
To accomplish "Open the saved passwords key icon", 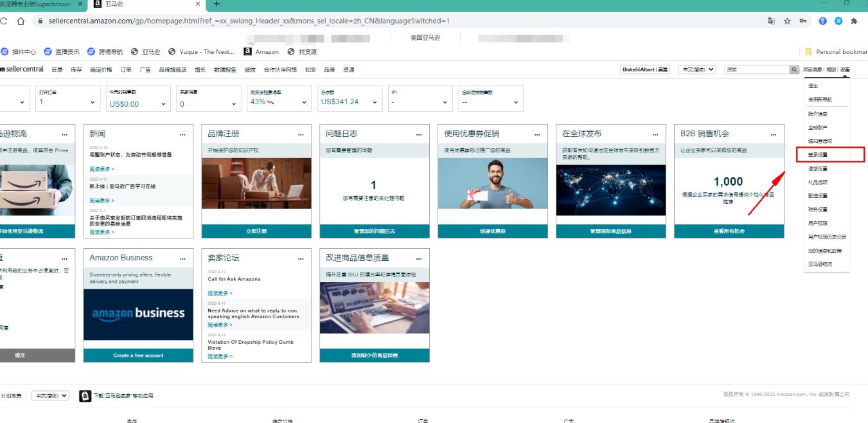I will tap(803, 21).
